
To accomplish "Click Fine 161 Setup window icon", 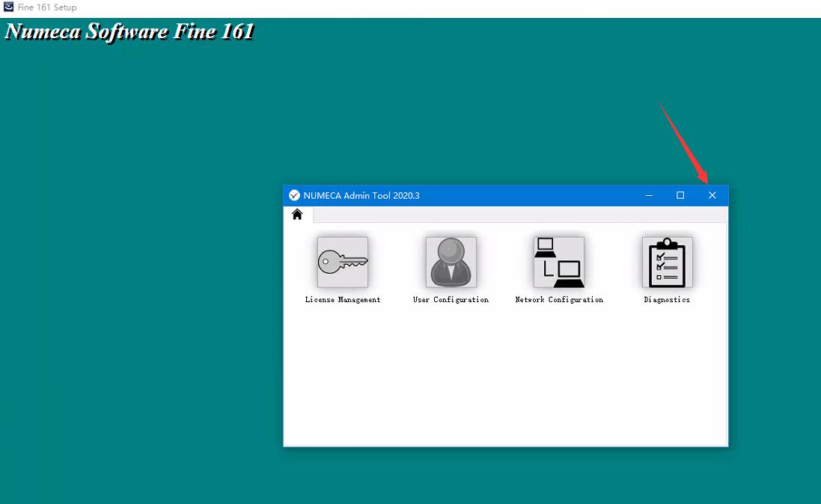I will [8, 7].
